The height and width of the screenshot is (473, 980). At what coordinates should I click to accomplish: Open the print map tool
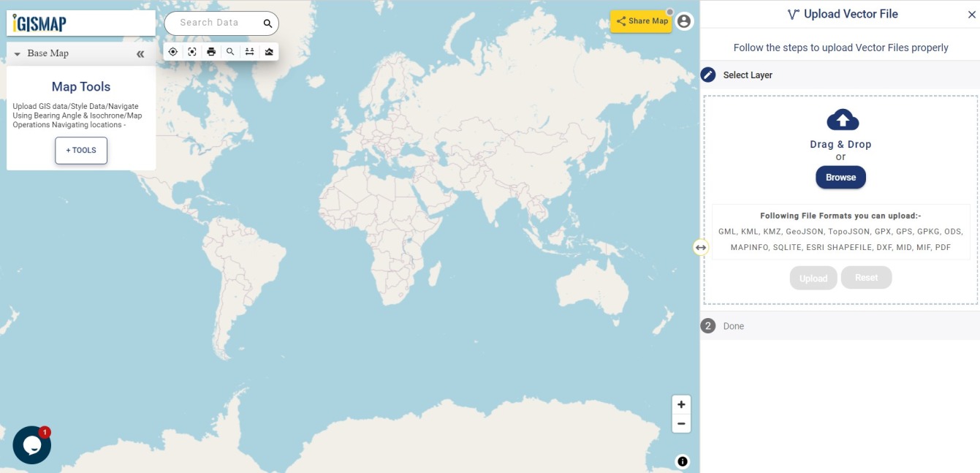click(211, 51)
